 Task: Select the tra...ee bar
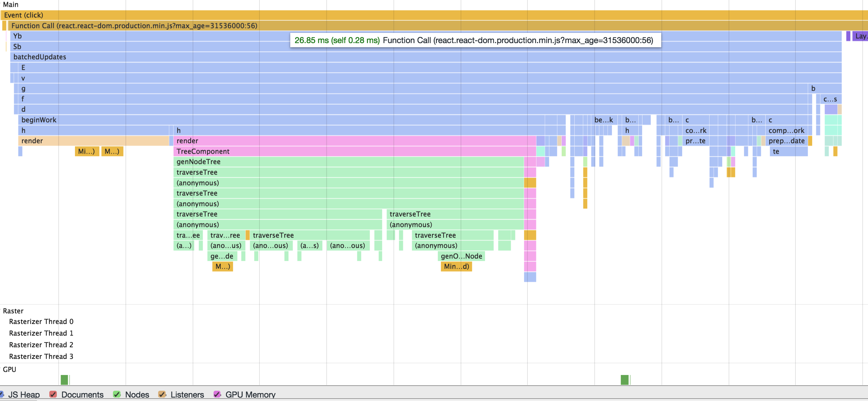(x=188, y=235)
